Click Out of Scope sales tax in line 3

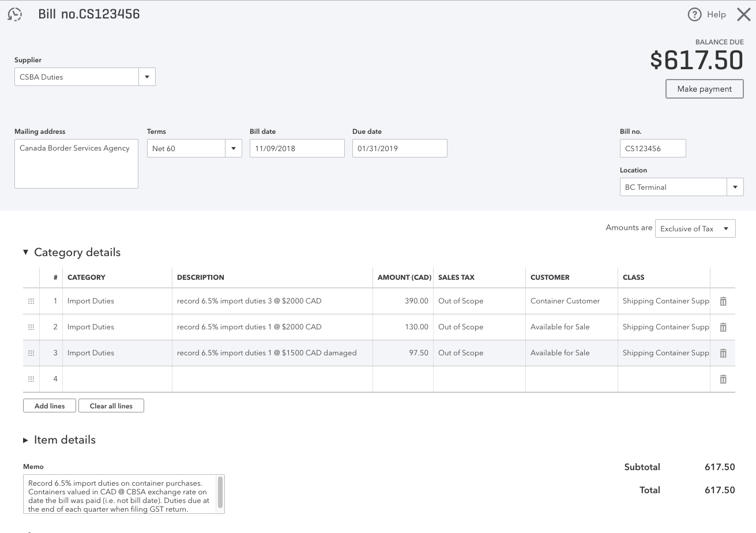click(x=461, y=353)
